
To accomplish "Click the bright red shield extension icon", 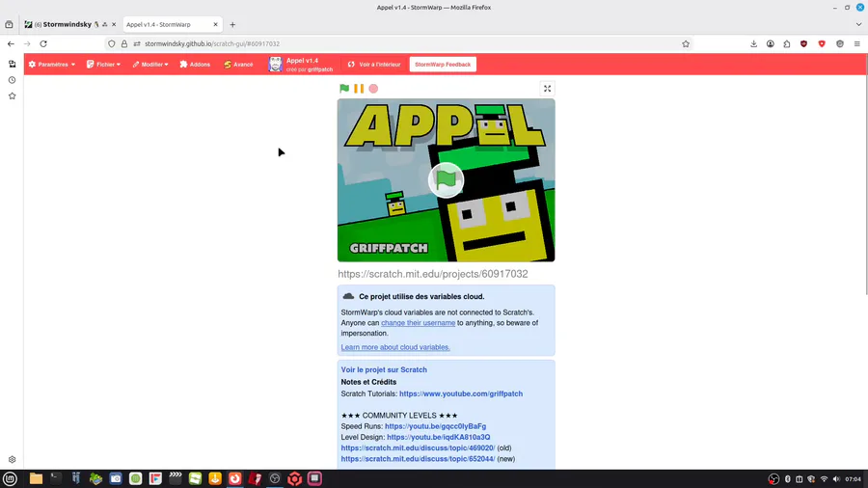I will point(822,43).
